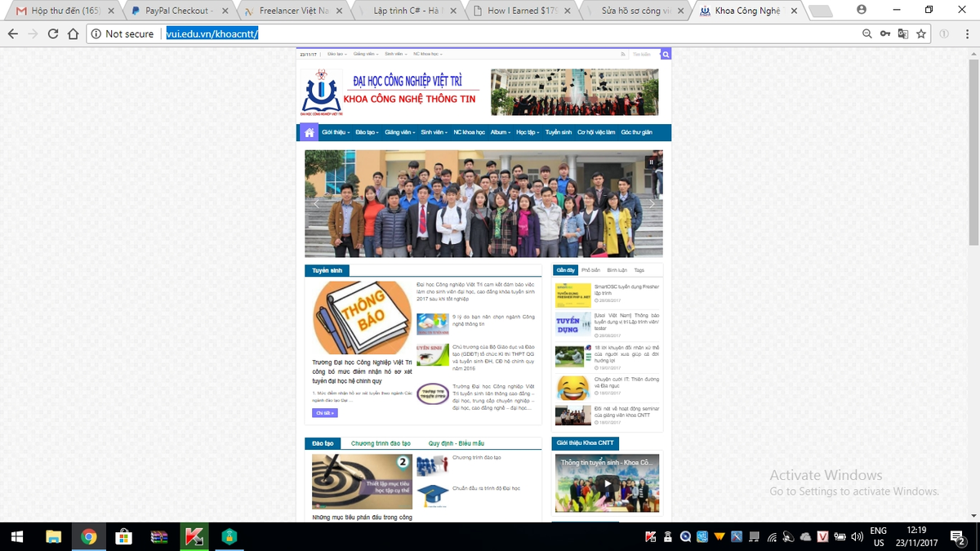Click the website search magnifier button
Screen dimensions: 980x551
coord(666,55)
